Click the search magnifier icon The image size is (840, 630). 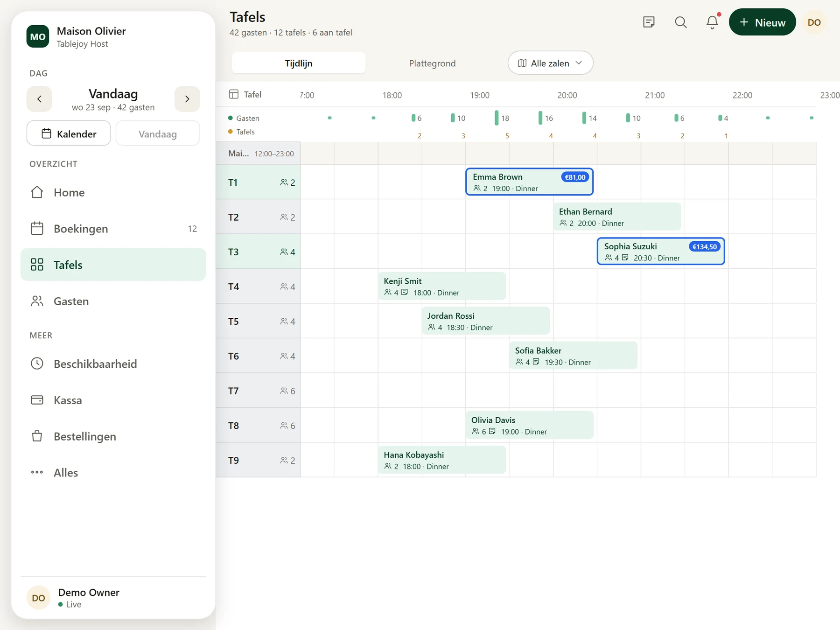(x=680, y=22)
